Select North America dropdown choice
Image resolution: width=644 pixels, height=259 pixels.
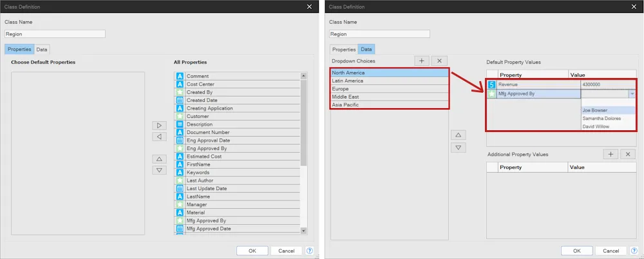click(390, 73)
